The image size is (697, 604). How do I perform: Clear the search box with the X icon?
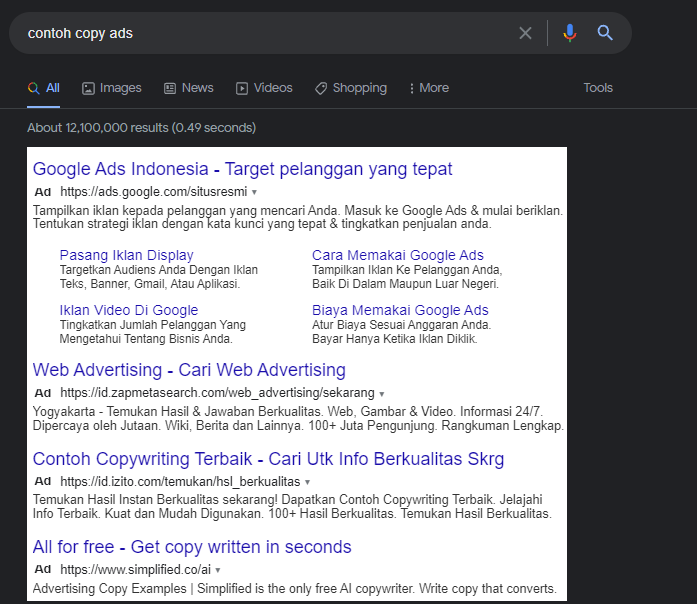click(x=525, y=33)
